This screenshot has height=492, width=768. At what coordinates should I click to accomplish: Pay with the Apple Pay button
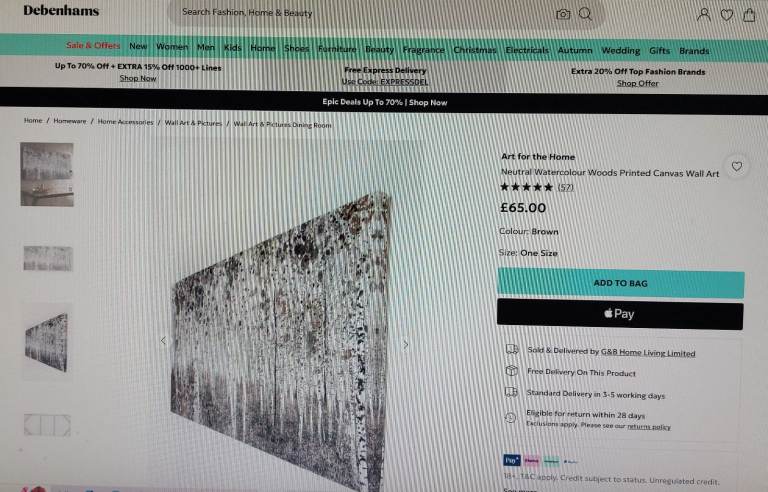(620, 314)
